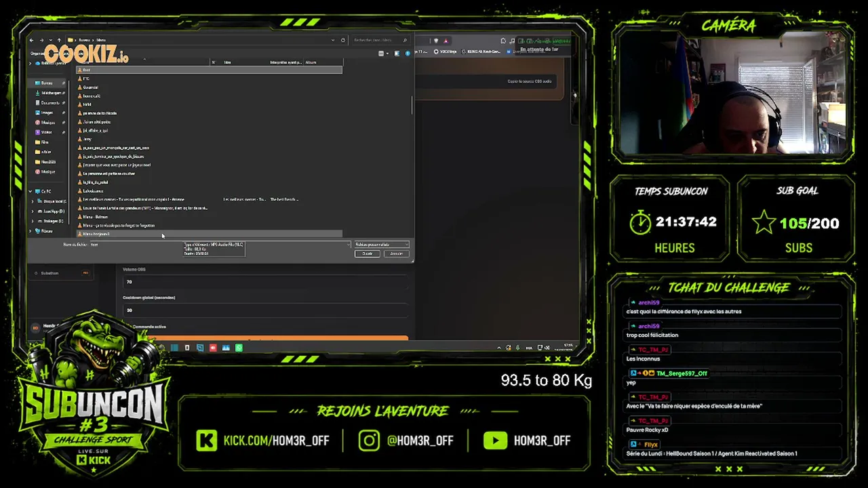The width and height of the screenshot is (868, 488).
Task: Select Documents in the navigation pane
Action: 50,103
